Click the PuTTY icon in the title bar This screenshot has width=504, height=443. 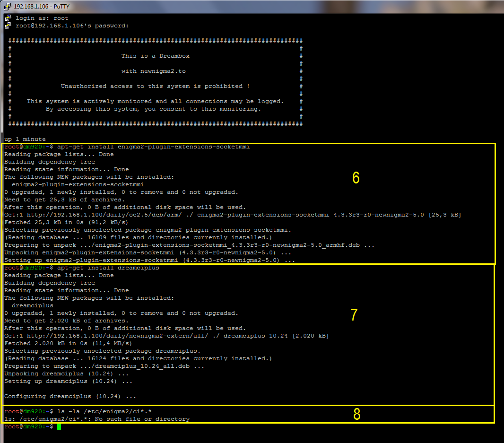[x=7, y=6]
